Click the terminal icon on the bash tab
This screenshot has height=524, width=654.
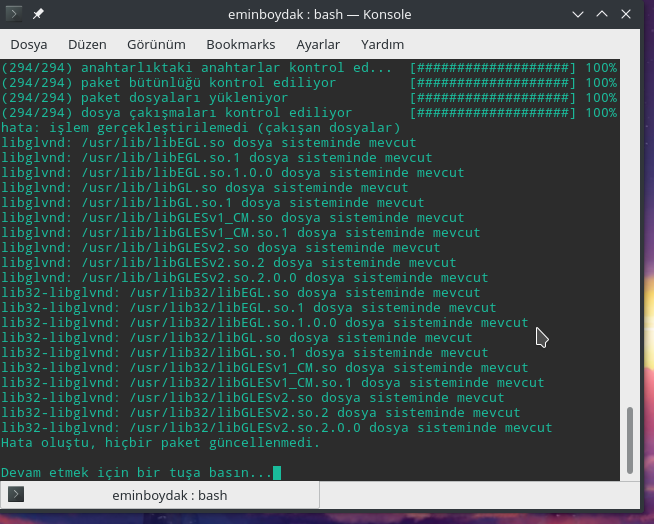[16, 494]
